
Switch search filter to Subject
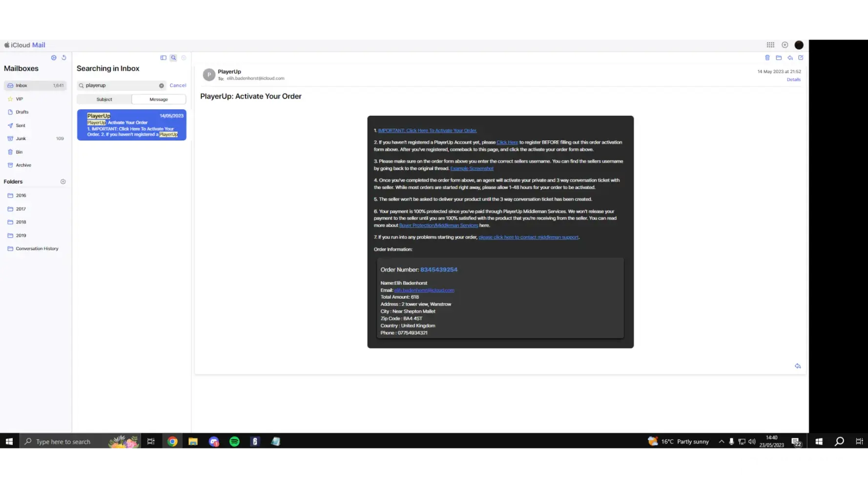[104, 100]
